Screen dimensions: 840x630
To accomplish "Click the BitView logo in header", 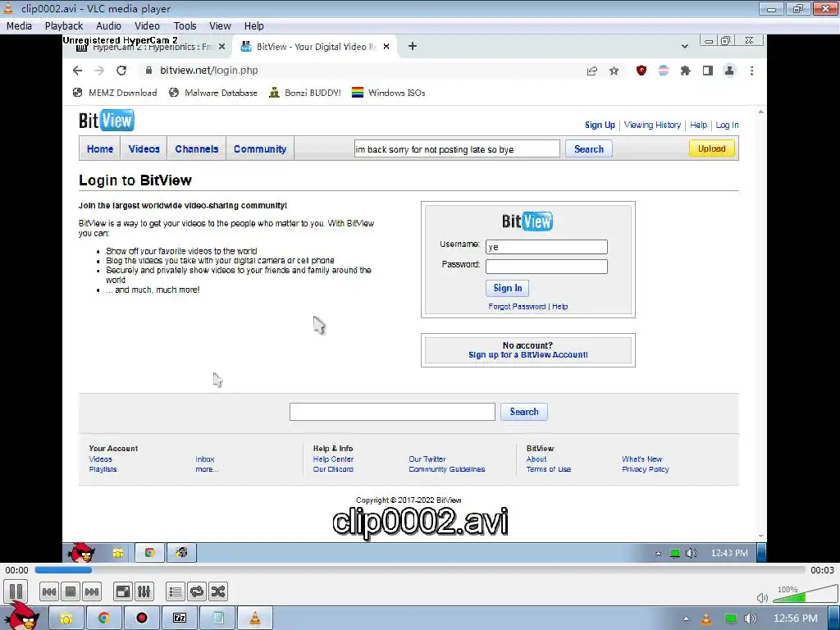I will coord(106,120).
